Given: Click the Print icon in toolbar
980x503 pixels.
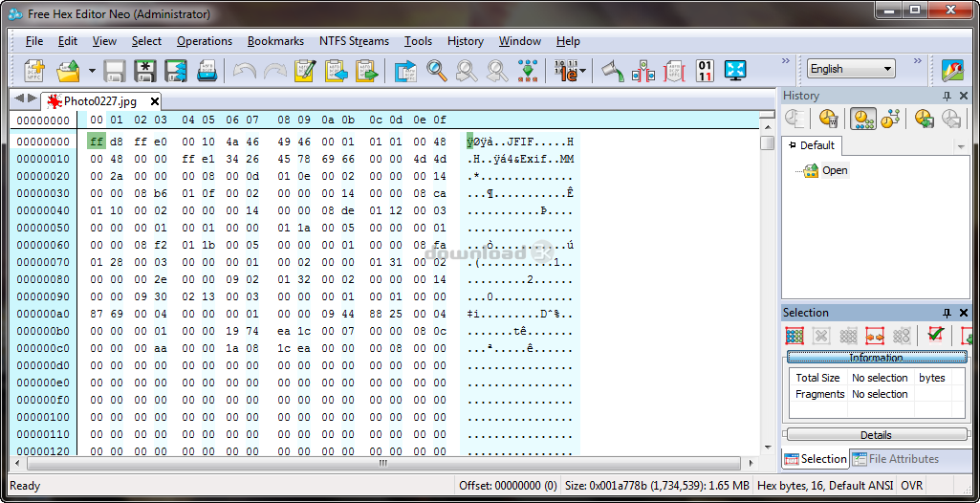Looking at the screenshot, I should pyautogui.click(x=207, y=71).
